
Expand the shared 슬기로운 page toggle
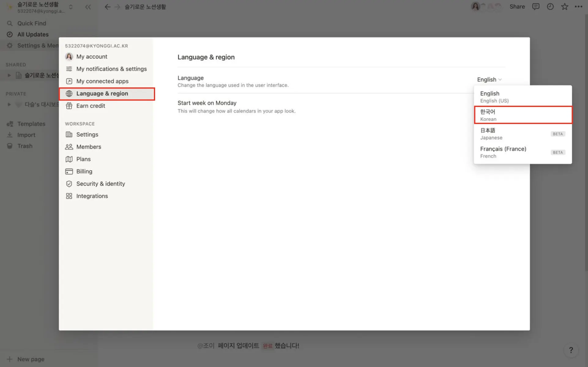point(9,75)
